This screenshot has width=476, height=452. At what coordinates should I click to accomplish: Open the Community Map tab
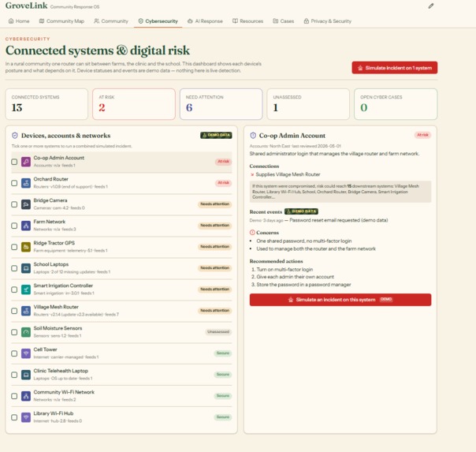61,21
